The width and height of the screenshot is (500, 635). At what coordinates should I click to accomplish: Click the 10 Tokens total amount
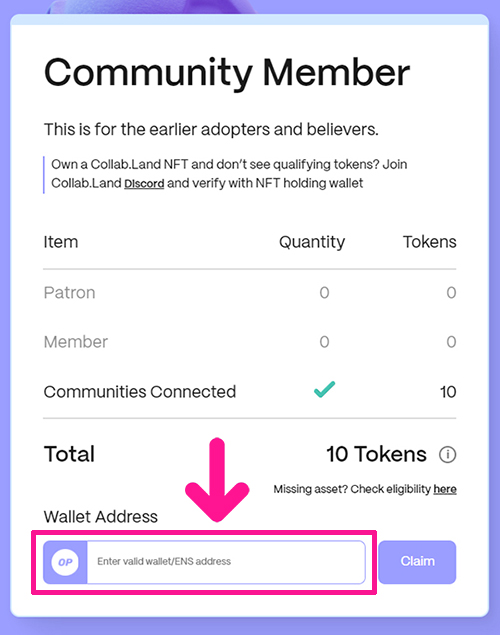tap(376, 454)
